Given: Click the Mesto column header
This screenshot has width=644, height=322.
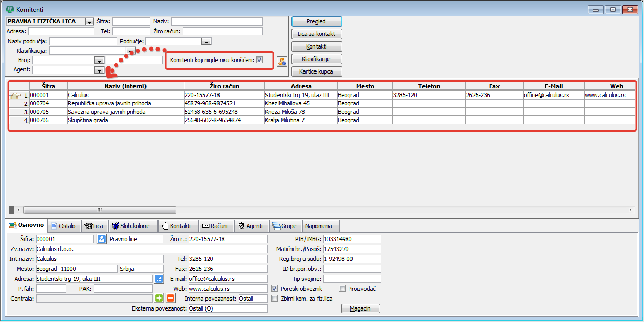Looking at the screenshot, I should pos(365,86).
